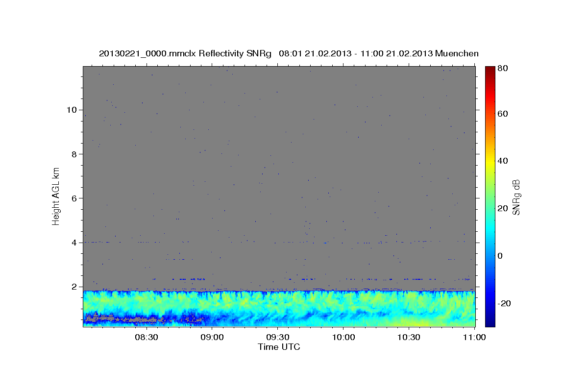Click the colorbar value 0
Screen dimensions: 588x392
point(500,256)
